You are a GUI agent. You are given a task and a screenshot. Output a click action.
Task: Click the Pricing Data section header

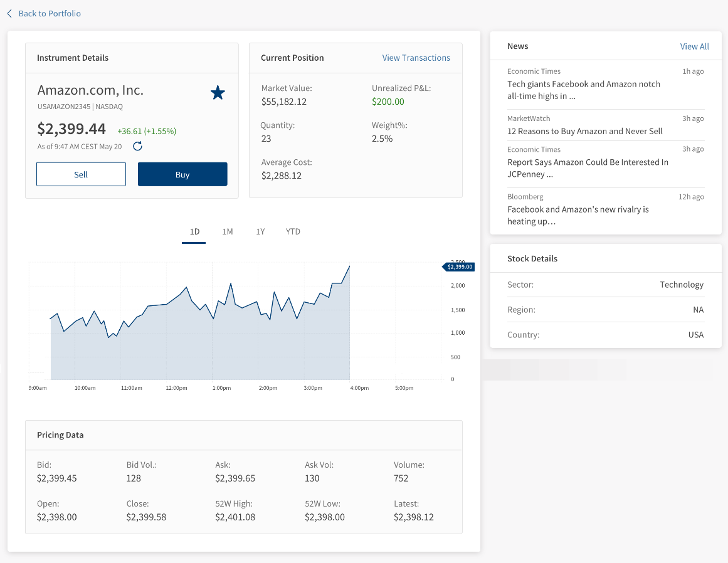tap(60, 435)
